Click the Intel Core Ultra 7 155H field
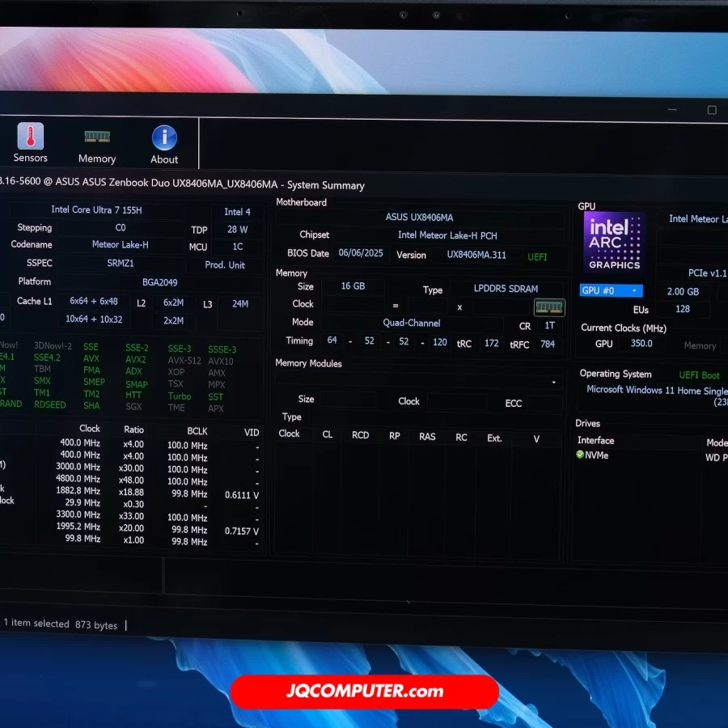This screenshot has height=728, width=728. (x=96, y=210)
